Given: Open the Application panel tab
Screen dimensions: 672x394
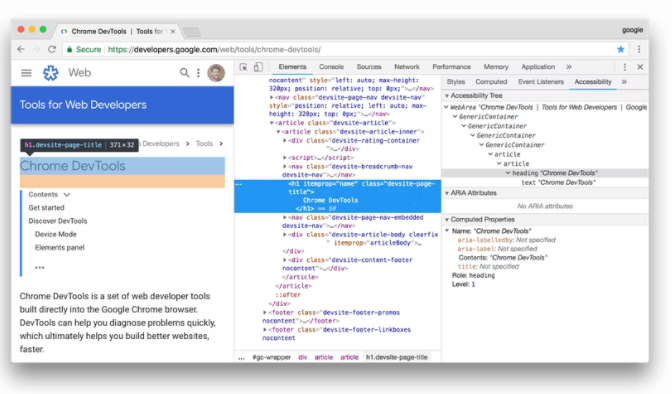Looking at the screenshot, I should (538, 67).
